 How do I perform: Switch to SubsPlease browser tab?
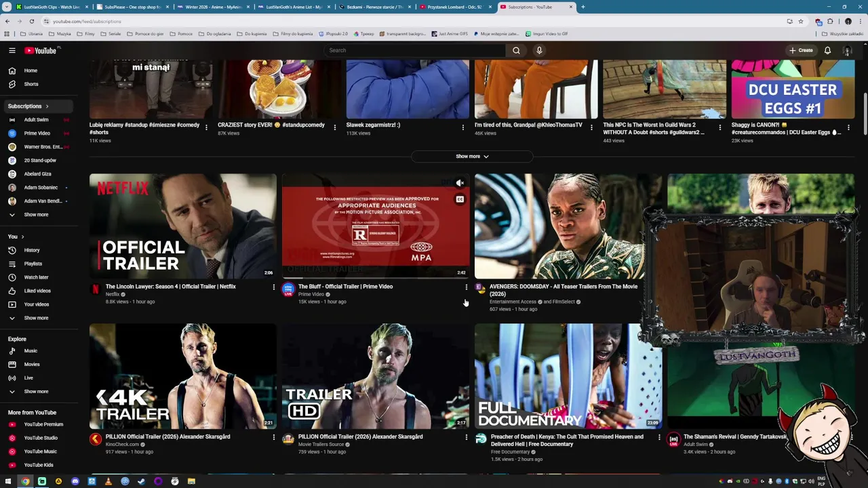click(x=132, y=7)
